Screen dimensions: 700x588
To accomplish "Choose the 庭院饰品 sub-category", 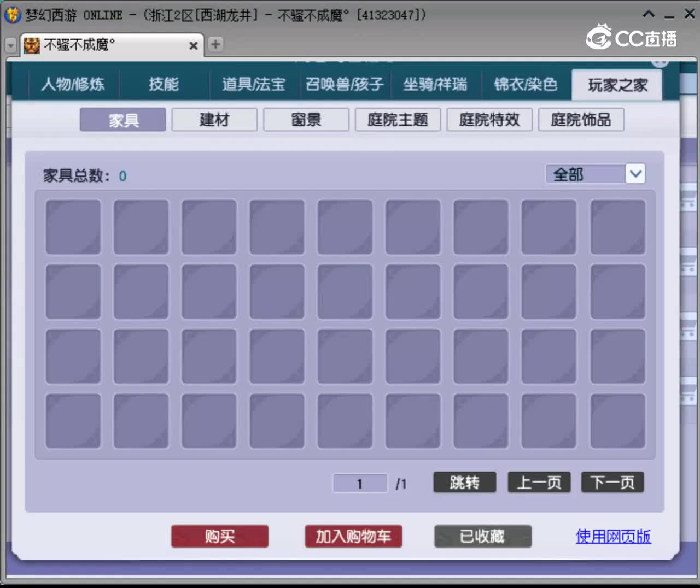I will tap(581, 120).
